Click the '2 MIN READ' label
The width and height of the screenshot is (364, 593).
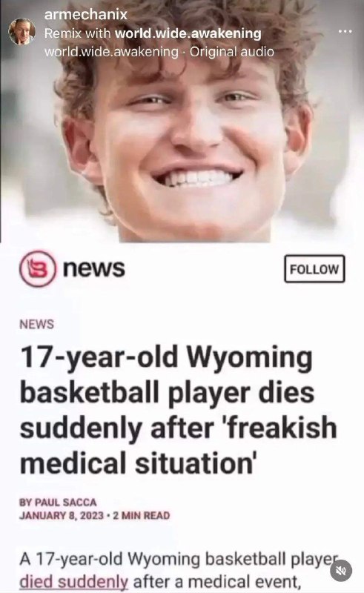[142, 515]
